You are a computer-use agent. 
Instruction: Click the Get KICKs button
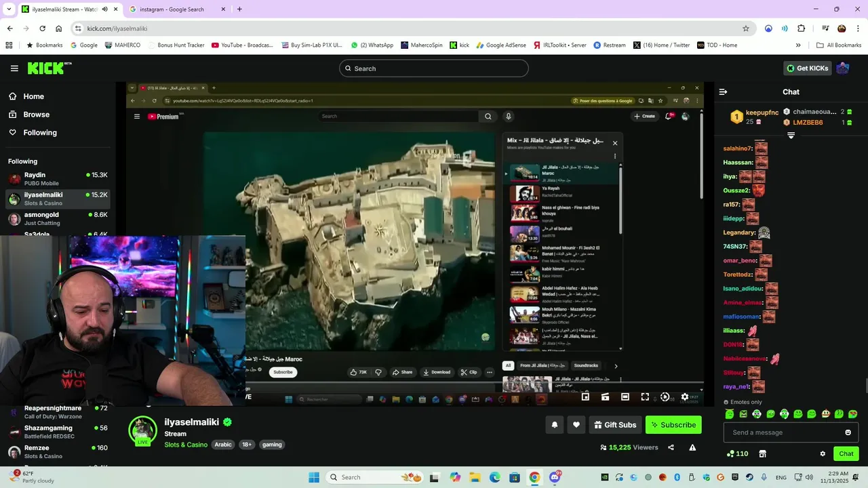[x=808, y=68]
